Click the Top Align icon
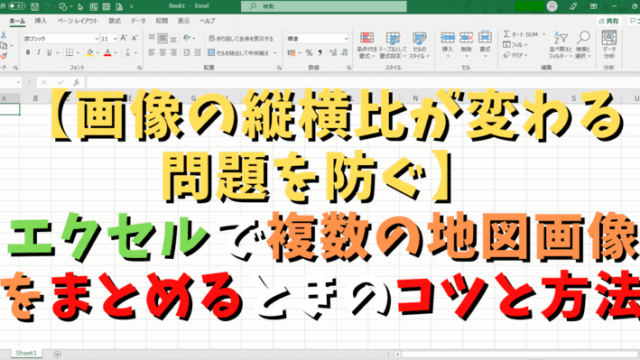Viewport: 640px width, 360px height. [151, 38]
